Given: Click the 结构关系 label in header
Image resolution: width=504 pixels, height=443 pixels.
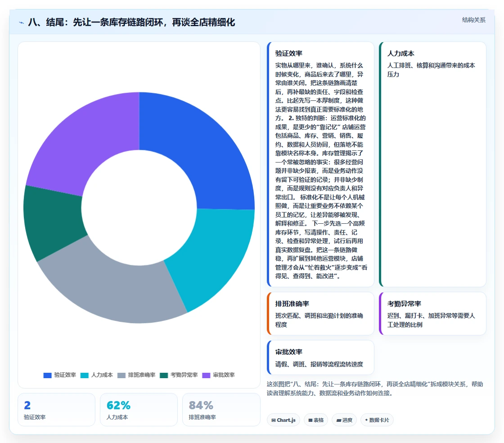Looking at the screenshot, I should [473, 20].
